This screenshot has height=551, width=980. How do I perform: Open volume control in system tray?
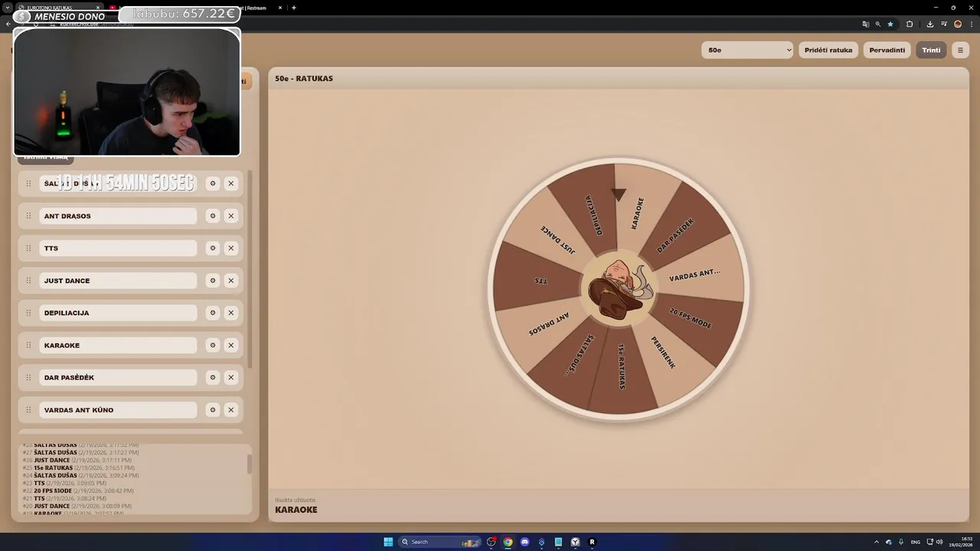click(940, 542)
